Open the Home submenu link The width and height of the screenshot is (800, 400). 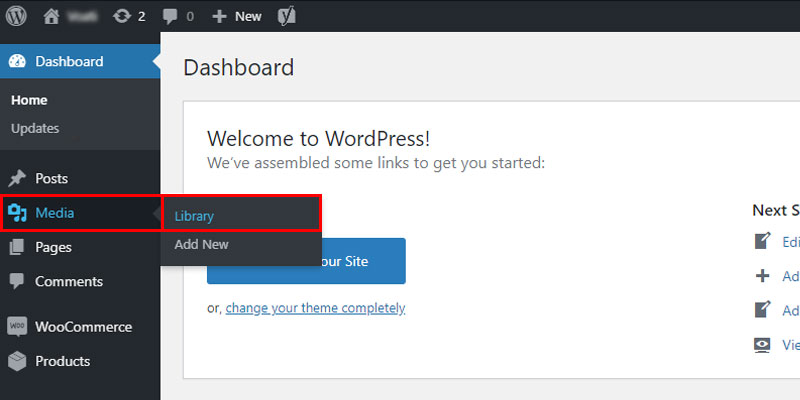click(x=29, y=101)
